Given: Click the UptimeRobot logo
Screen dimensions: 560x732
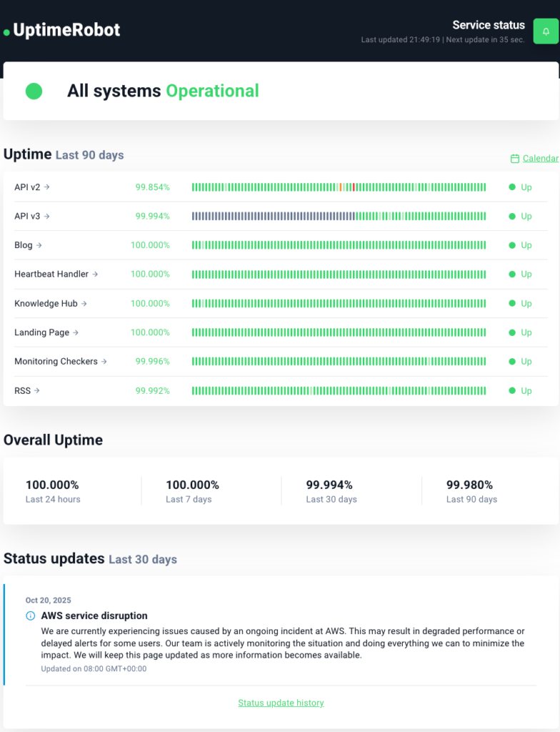Looking at the screenshot, I should point(61,31).
